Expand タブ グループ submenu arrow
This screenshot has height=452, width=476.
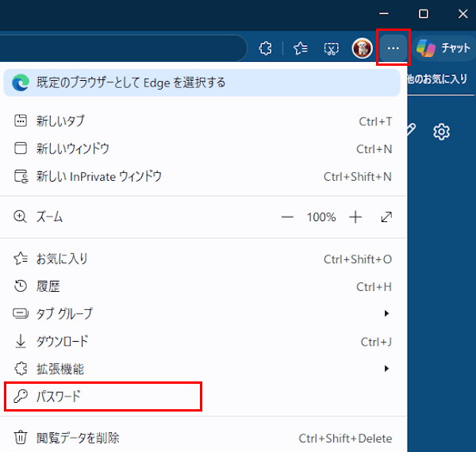(386, 313)
